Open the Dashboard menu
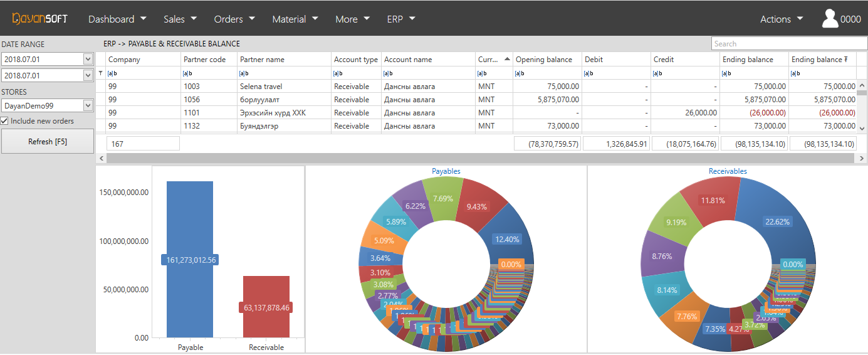868x355 pixels. (117, 19)
